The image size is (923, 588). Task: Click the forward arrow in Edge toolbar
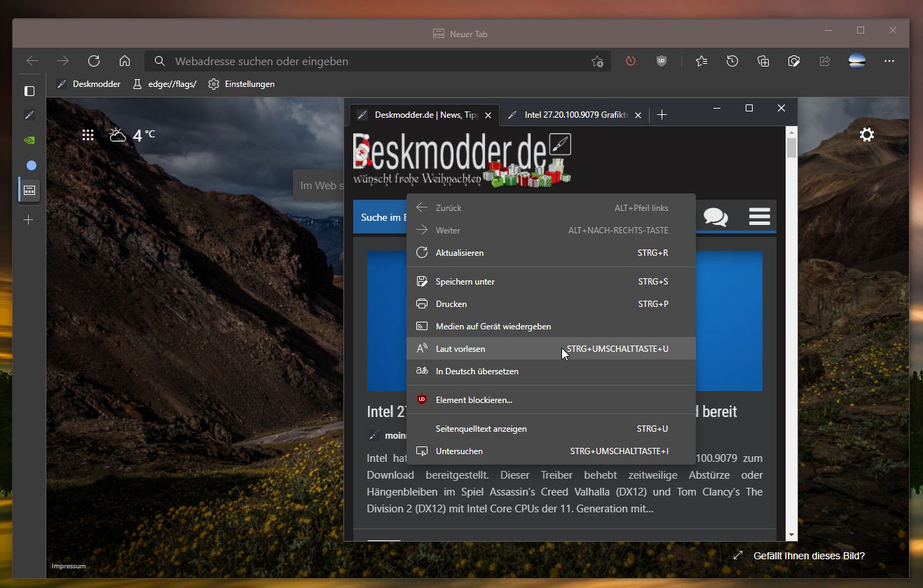pyautogui.click(x=63, y=61)
